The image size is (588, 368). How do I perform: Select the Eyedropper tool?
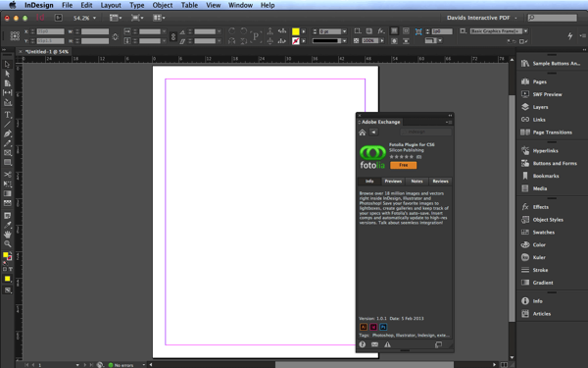(7, 226)
